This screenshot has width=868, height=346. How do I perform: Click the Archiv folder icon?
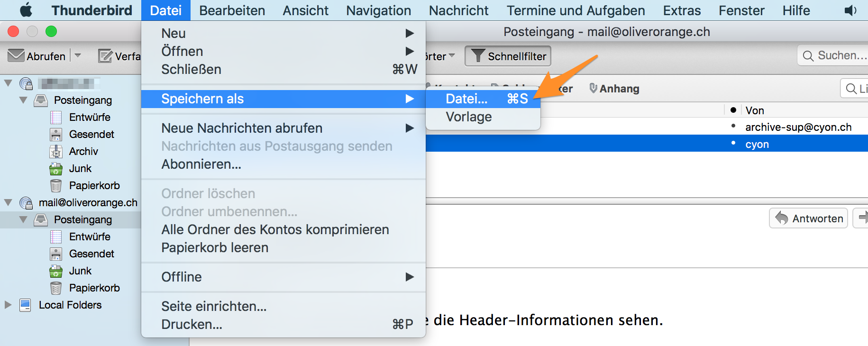coord(56,151)
